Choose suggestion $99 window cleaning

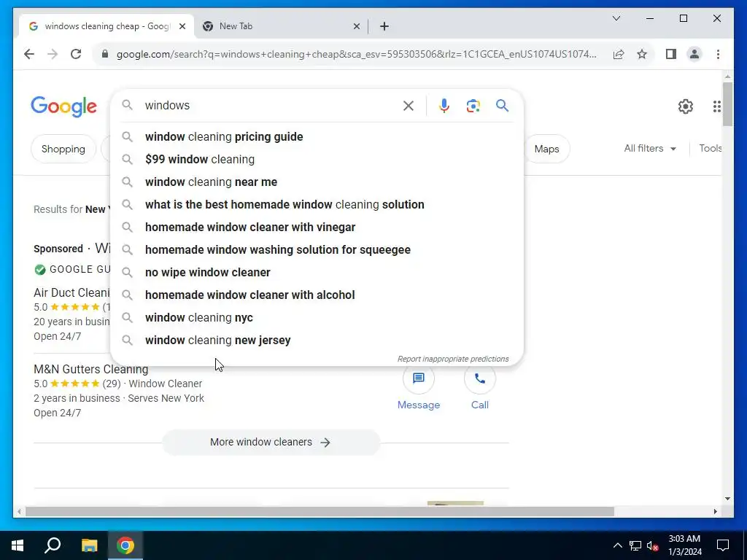[317, 159]
